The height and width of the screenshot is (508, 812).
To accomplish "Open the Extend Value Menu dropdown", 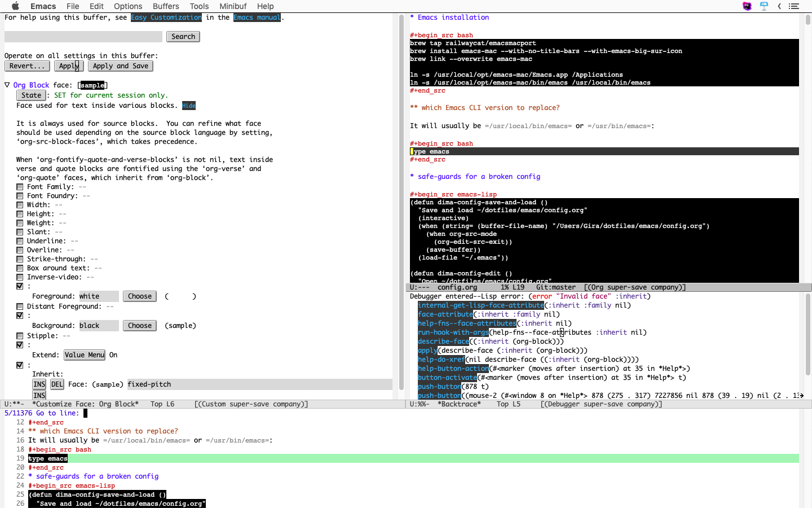I will click(x=84, y=354).
